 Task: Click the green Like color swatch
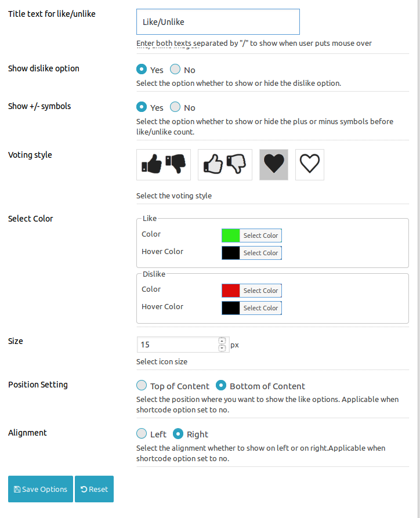click(231, 236)
